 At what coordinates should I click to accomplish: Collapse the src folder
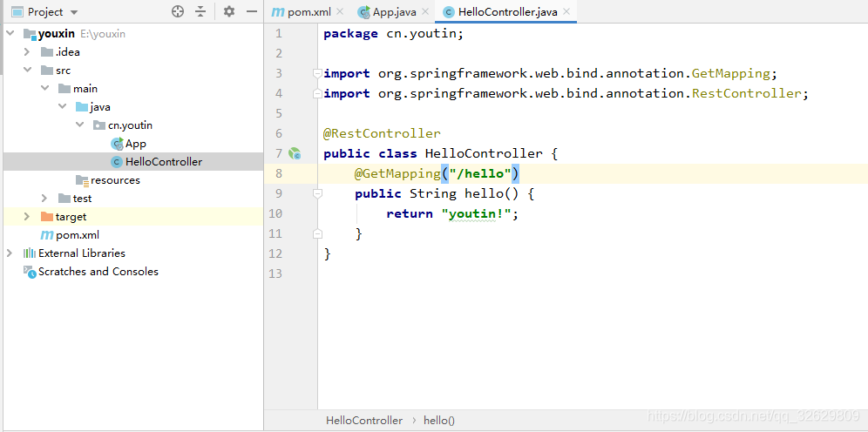pyautogui.click(x=26, y=71)
